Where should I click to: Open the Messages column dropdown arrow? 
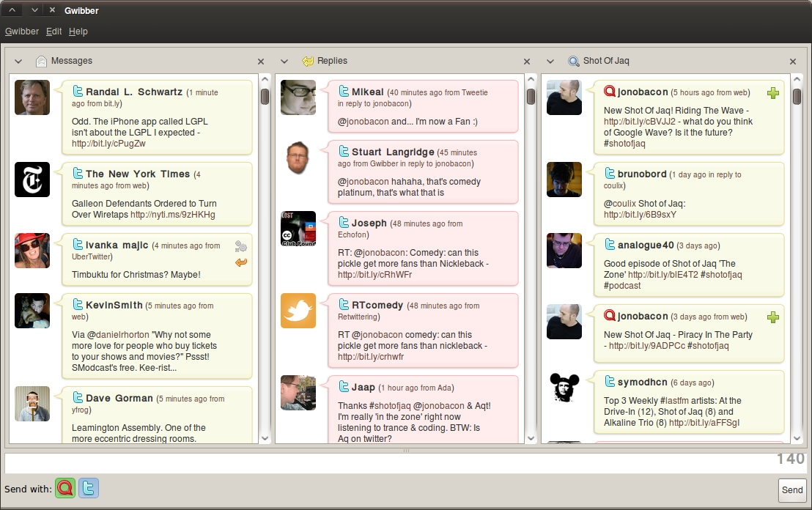pyautogui.click(x=18, y=62)
